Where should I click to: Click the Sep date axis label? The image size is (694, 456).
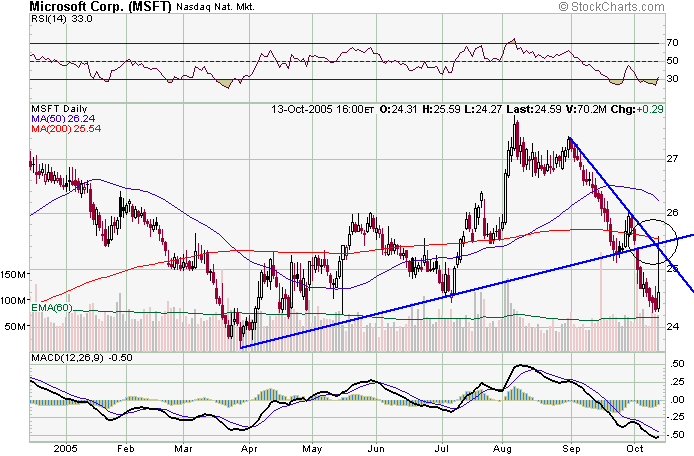[x=571, y=448]
